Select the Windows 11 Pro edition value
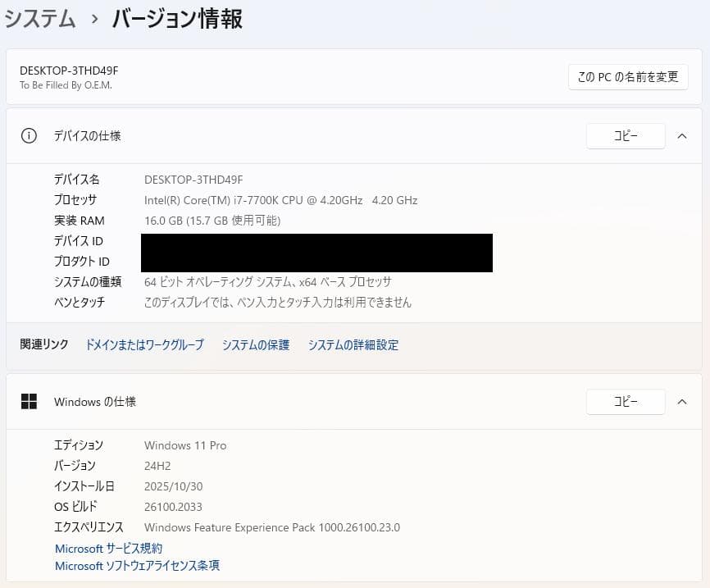 [186, 445]
